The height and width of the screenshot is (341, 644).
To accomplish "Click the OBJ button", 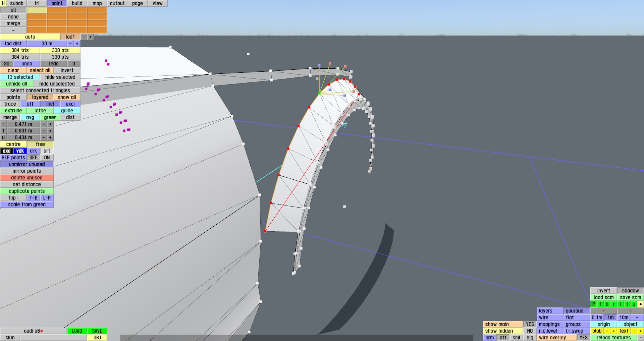I will [97, 338].
